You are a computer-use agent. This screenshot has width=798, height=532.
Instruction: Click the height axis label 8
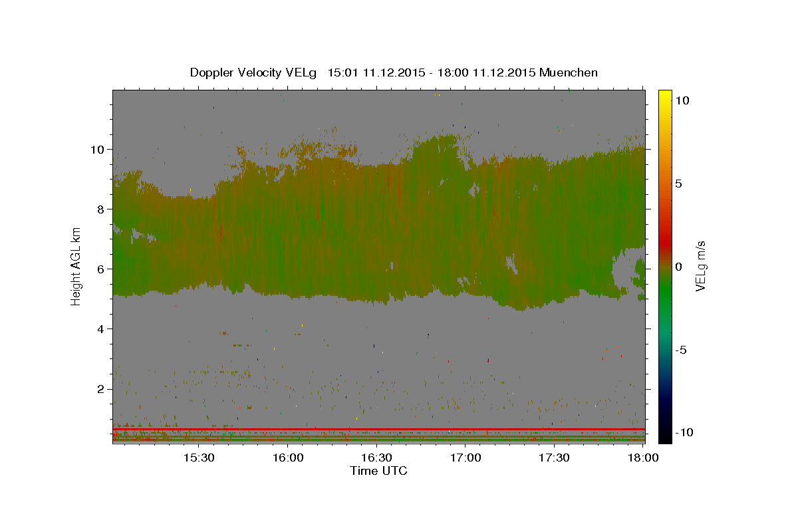102,209
